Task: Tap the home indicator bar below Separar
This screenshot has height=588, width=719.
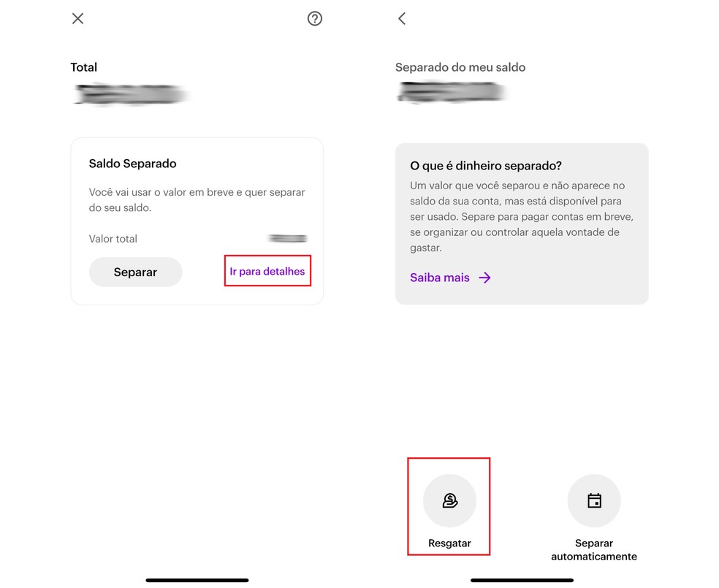Action: click(197, 580)
